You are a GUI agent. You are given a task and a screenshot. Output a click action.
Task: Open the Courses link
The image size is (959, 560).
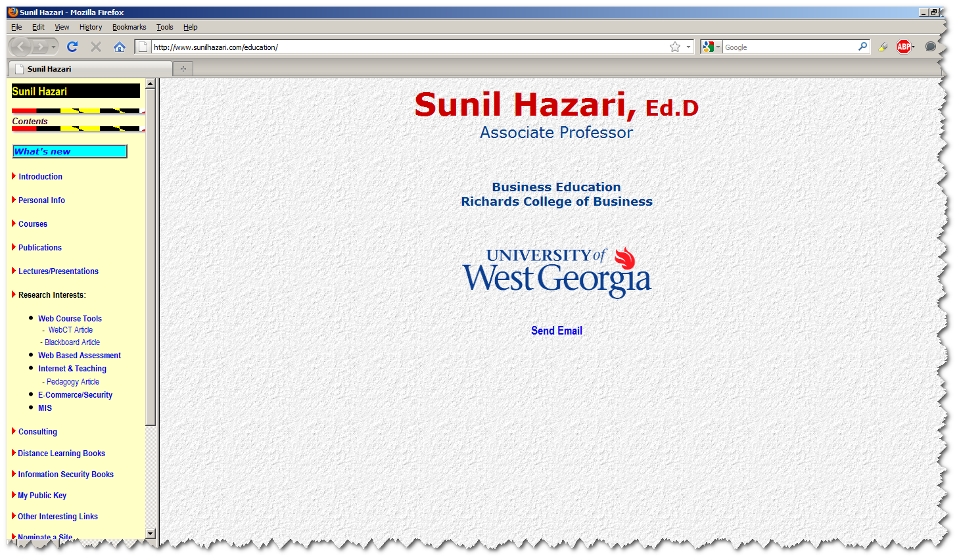[x=33, y=224]
